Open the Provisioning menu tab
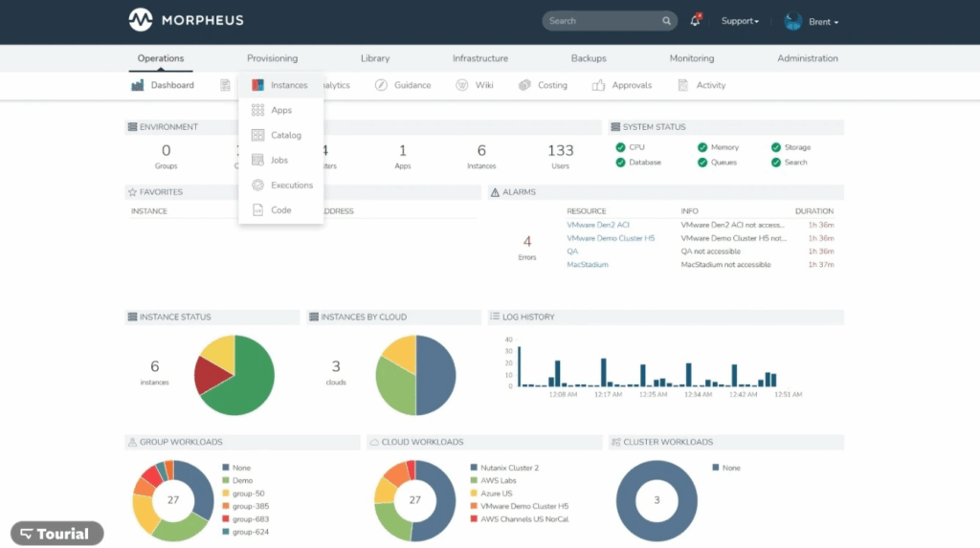This screenshot has height=548, width=980. [x=272, y=58]
